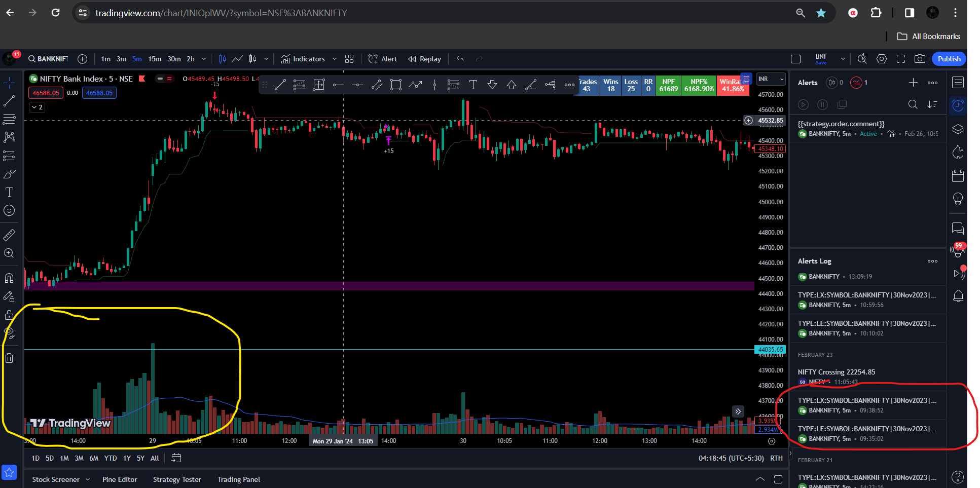Open the Trading Panel tab
This screenshot has height=488, width=980.
point(239,479)
